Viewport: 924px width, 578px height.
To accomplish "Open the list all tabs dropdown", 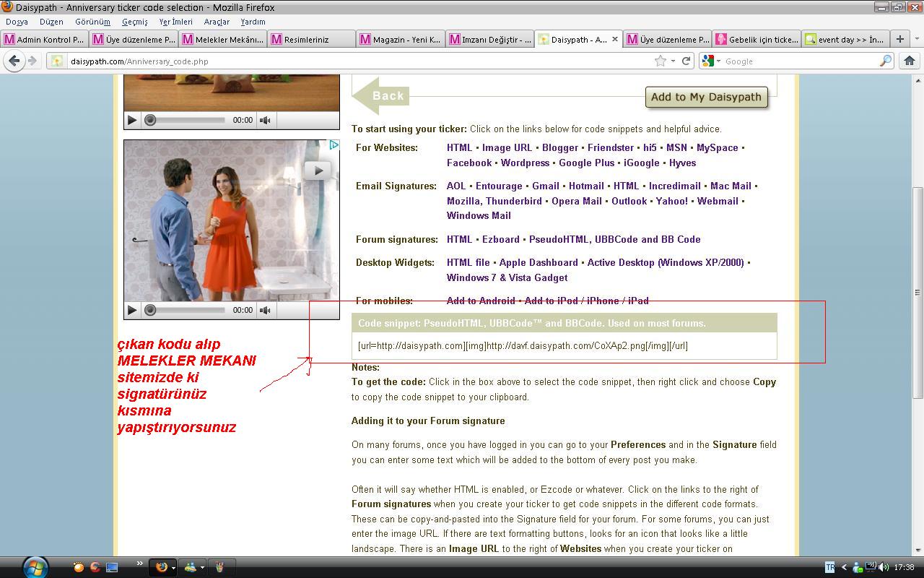I will [x=917, y=39].
